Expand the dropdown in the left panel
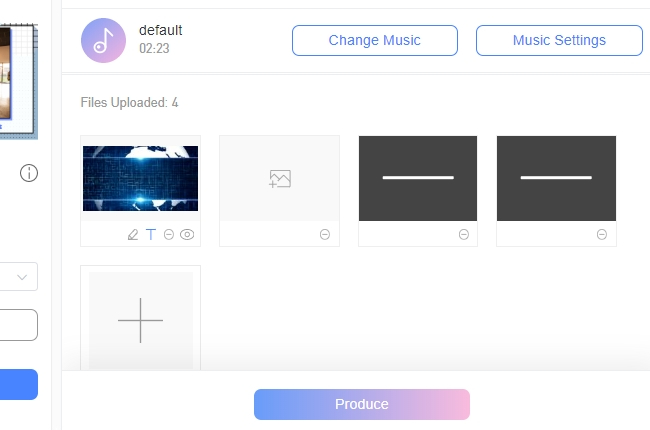The height and width of the screenshot is (430, 650). click(22, 277)
